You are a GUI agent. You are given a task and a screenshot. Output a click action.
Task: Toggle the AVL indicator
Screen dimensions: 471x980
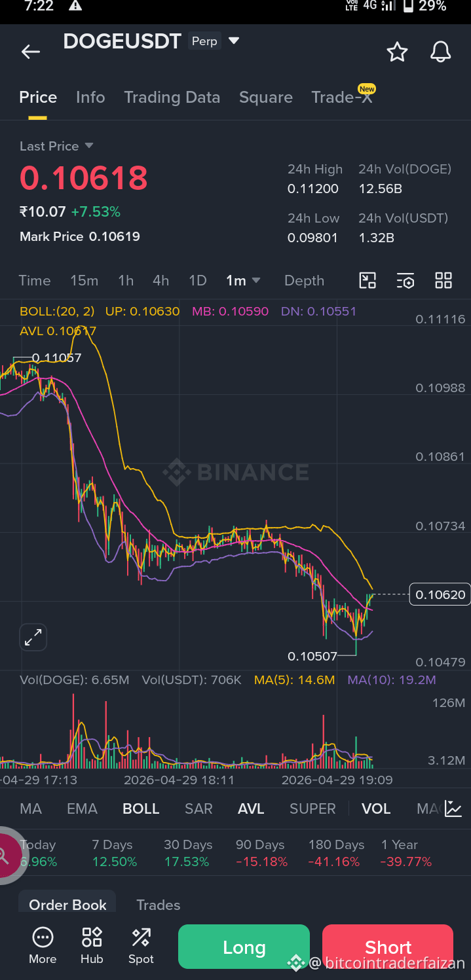click(251, 808)
